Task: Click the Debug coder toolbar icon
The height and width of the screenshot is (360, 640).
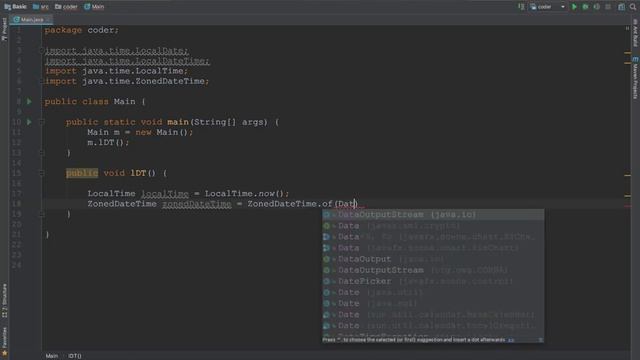Action: pyautogui.click(x=585, y=7)
